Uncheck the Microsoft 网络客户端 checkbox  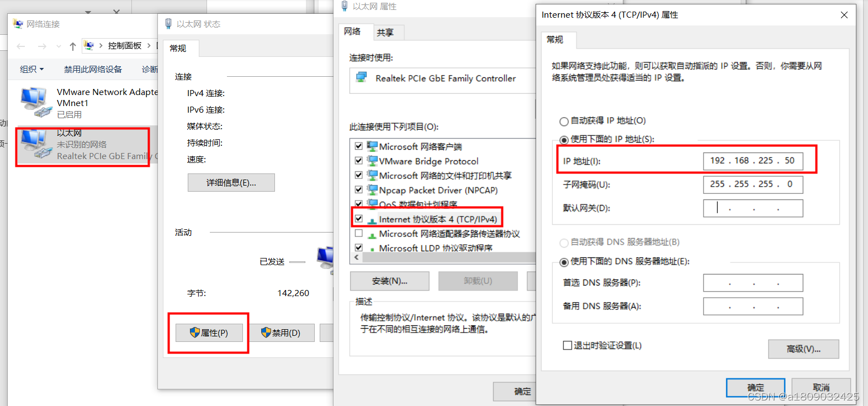358,146
